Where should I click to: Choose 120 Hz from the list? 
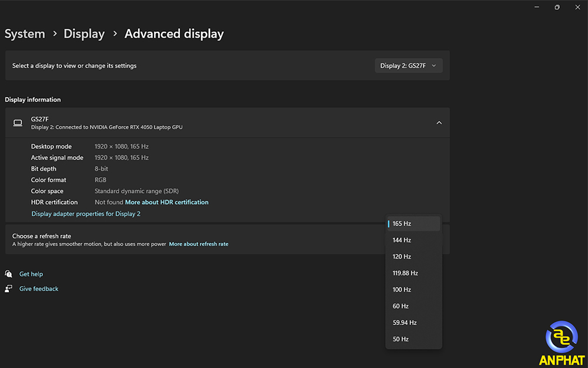click(413, 257)
